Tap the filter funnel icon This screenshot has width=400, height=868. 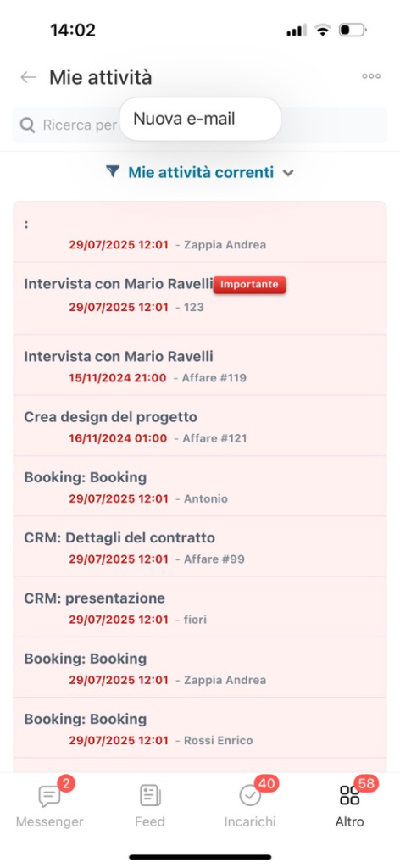point(113,171)
